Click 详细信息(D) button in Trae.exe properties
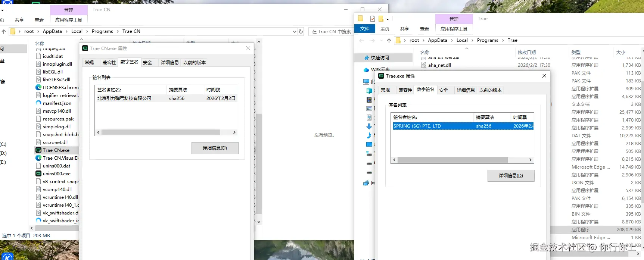Viewport: 644px width, 260px height. [x=511, y=176]
